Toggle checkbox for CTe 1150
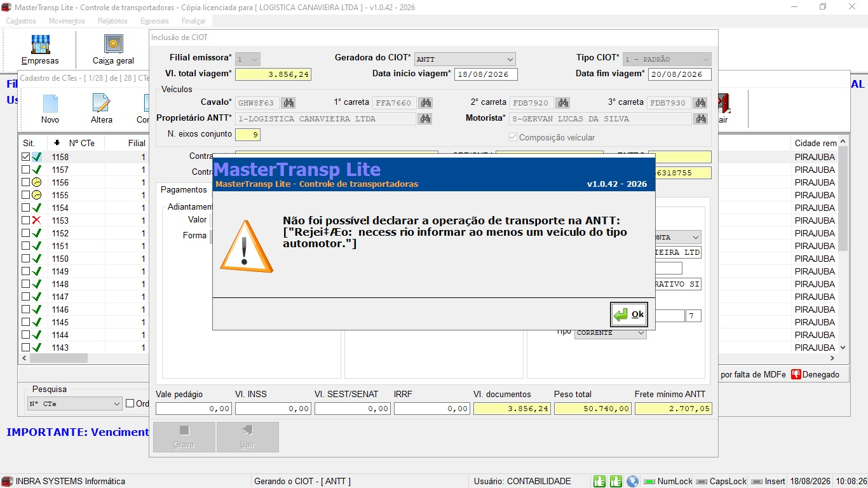The image size is (868, 488). pyautogui.click(x=25, y=259)
